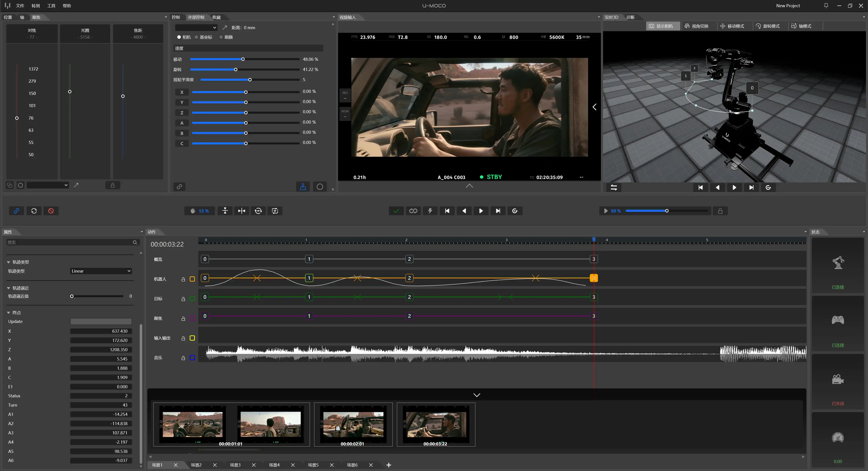Viewport: 868px width, 471px height.
Task: Open the 文件 menu
Action: point(20,6)
